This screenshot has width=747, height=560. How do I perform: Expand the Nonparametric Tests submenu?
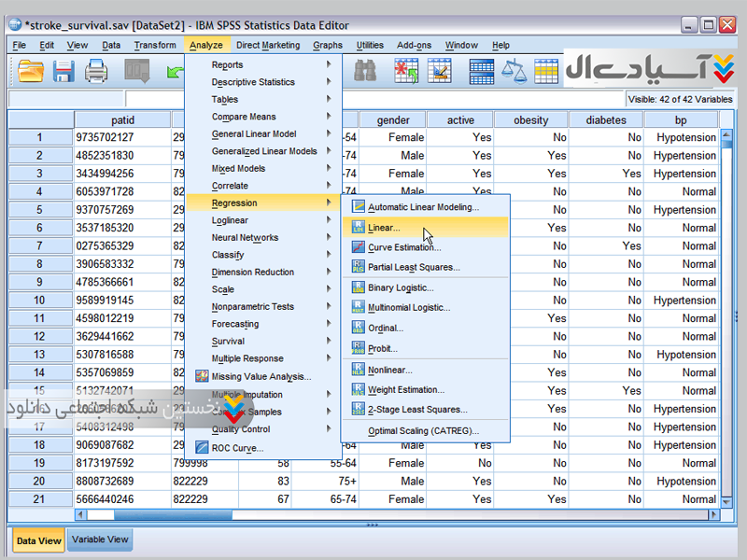[x=252, y=306]
